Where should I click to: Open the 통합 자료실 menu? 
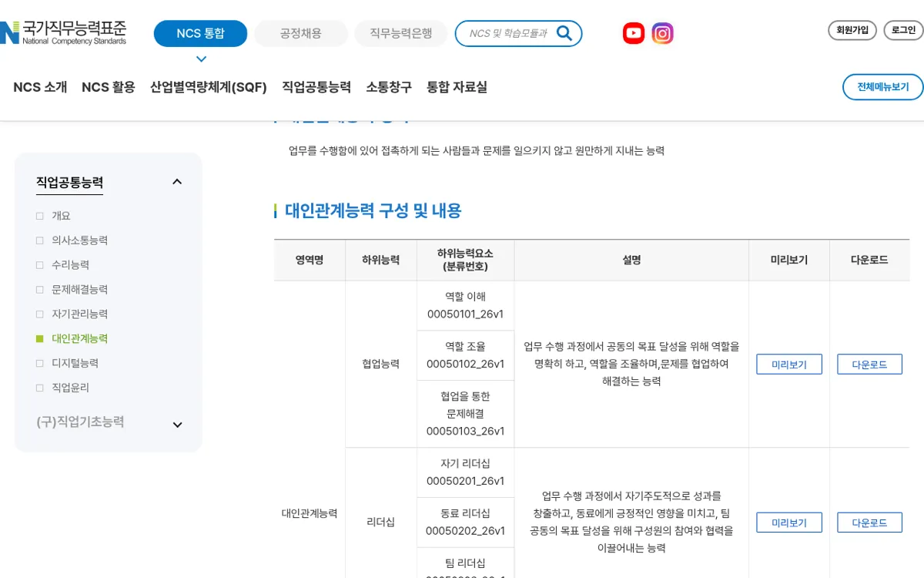(x=457, y=87)
